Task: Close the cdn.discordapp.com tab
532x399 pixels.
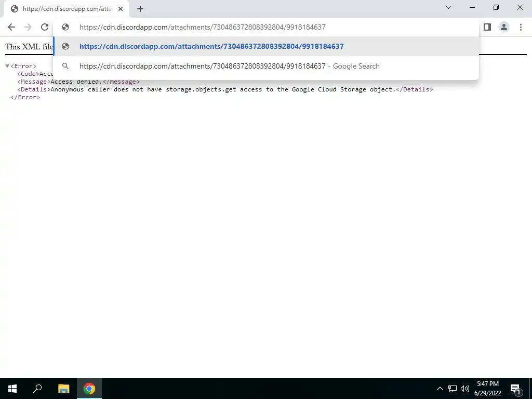Action: click(121, 9)
